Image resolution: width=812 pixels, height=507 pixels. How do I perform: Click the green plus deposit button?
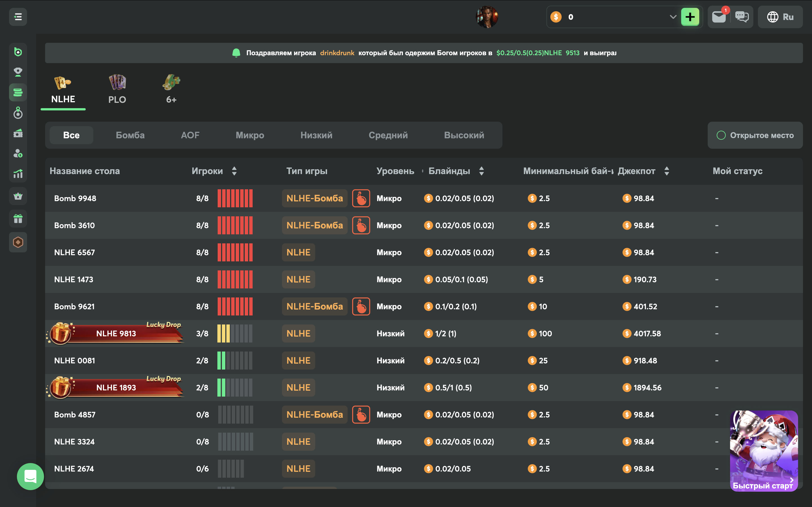[690, 17]
